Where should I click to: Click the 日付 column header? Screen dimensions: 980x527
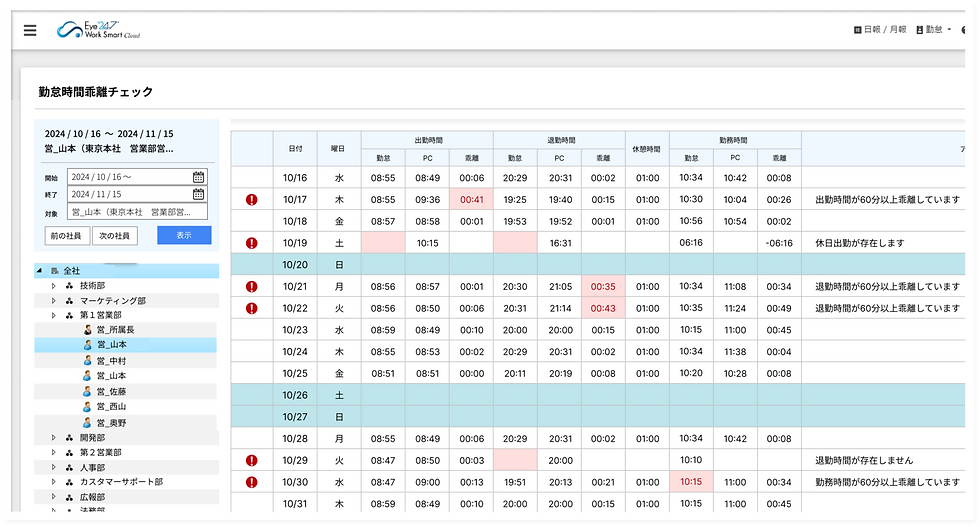coord(295,149)
